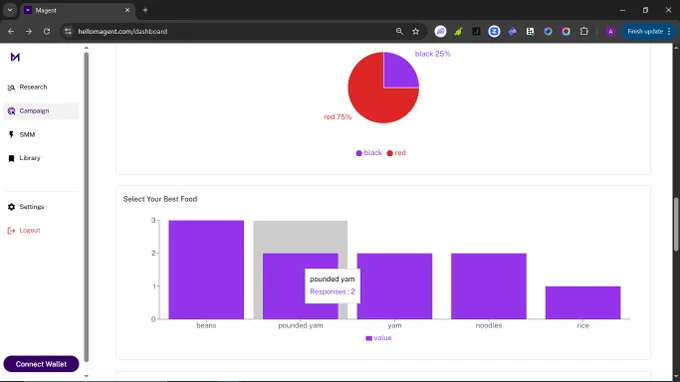Click the sidebar scrollbar down arrow
Viewport: 680px width, 382px height.
point(86,376)
